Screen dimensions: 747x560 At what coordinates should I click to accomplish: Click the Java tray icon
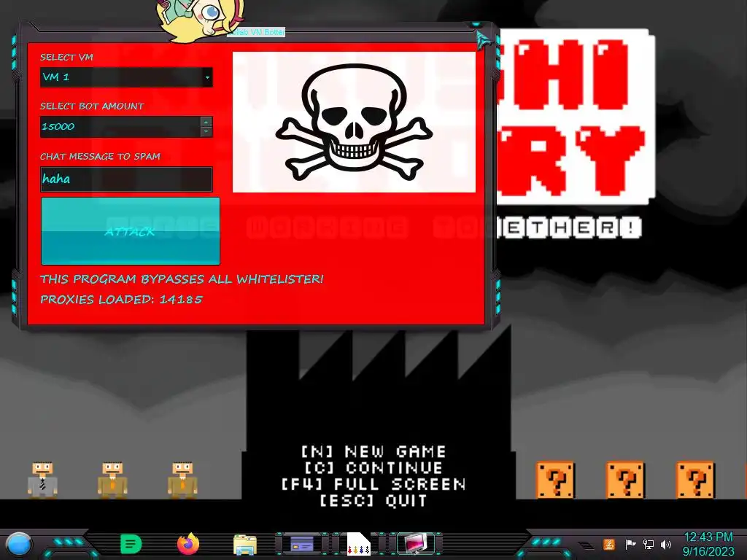tap(609, 544)
